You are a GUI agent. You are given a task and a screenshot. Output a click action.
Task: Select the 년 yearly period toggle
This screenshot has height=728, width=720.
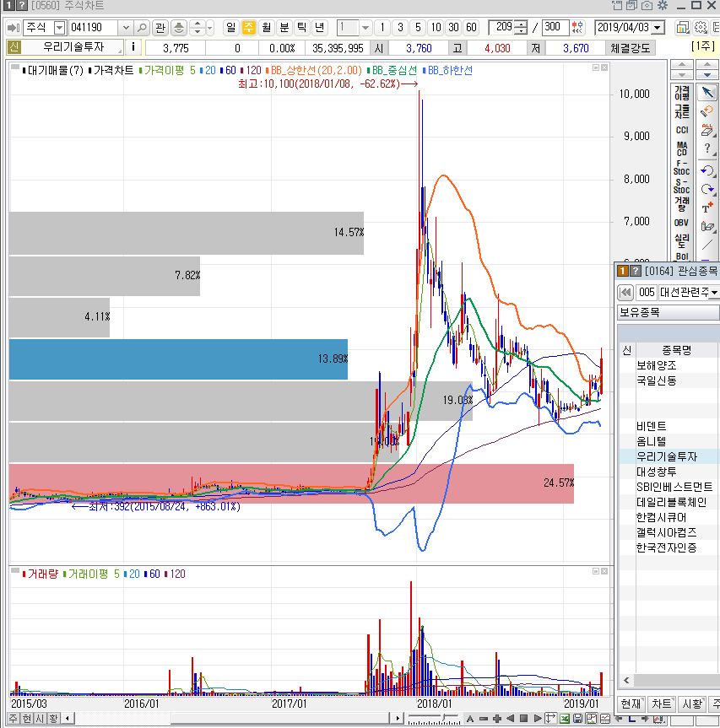[x=319, y=27]
